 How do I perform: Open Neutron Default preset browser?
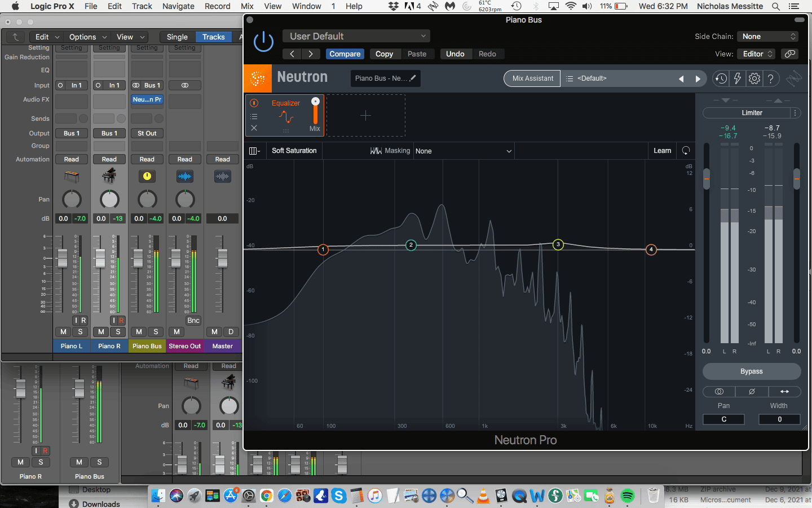point(617,78)
